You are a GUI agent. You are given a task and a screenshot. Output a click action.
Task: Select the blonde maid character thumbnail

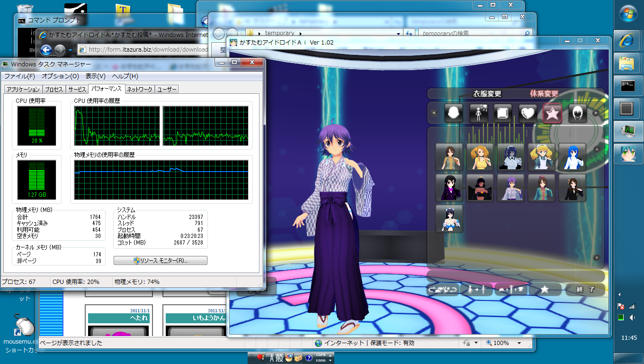click(541, 157)
